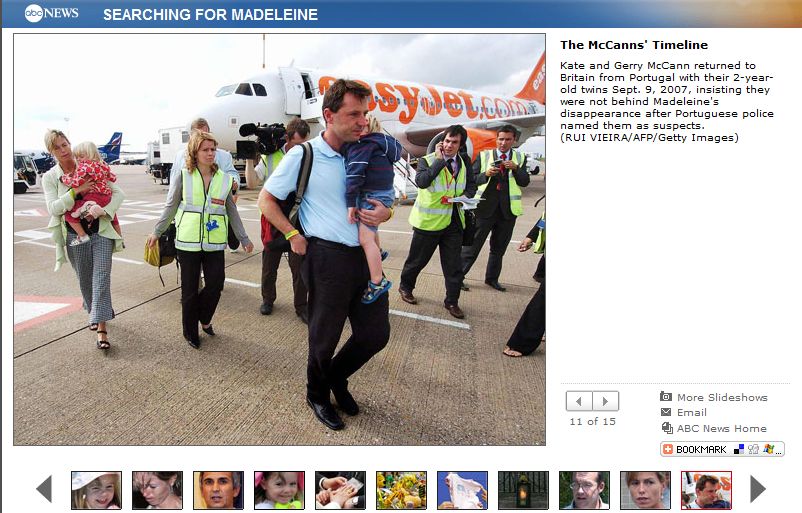802x513 pixels.
Task: Open the ABC News Home link
Action: (722, 429)
